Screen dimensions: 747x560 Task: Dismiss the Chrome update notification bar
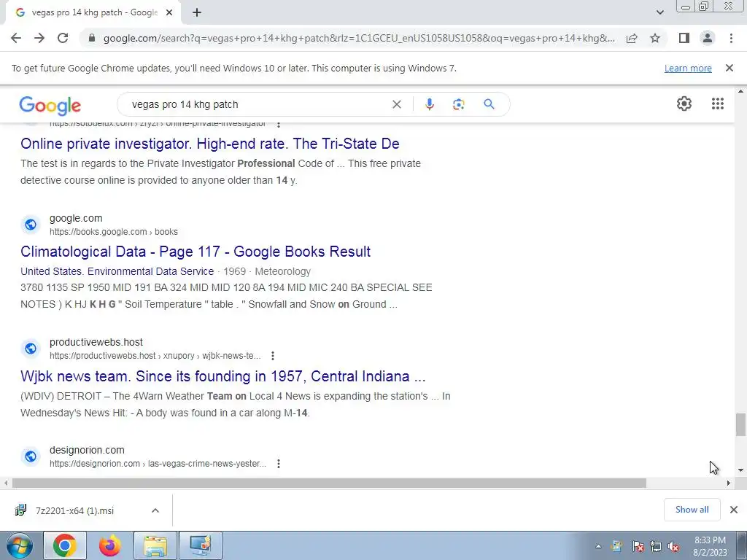click(x=729, y=68)
